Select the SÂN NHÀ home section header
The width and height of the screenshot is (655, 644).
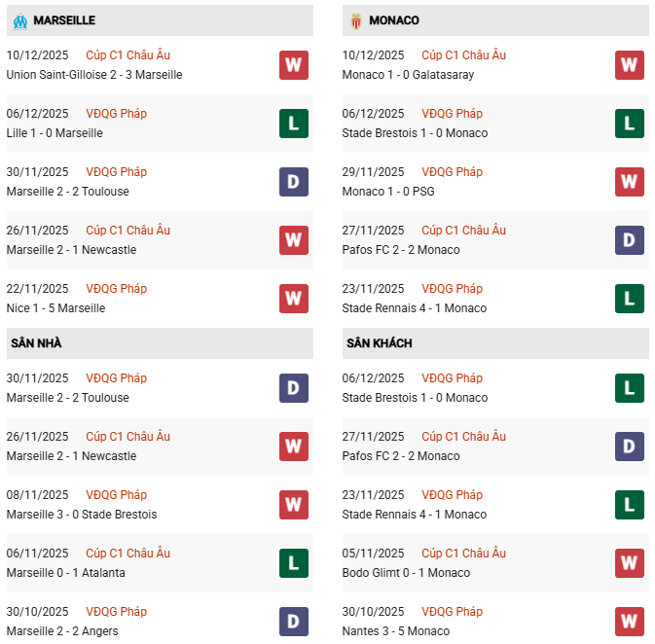[x=36, y=343]
